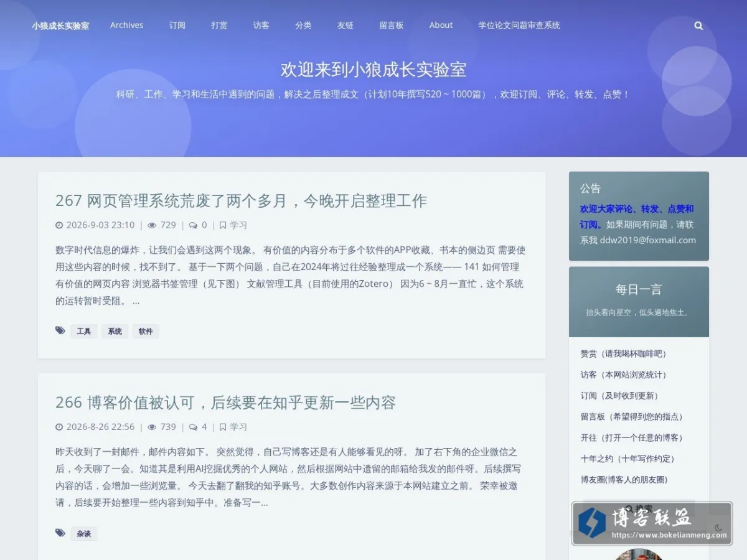The image size is (747, 560).
Task: Open sidebar link 留言板（希望得到您的指点）
Action: pos(633,417)
